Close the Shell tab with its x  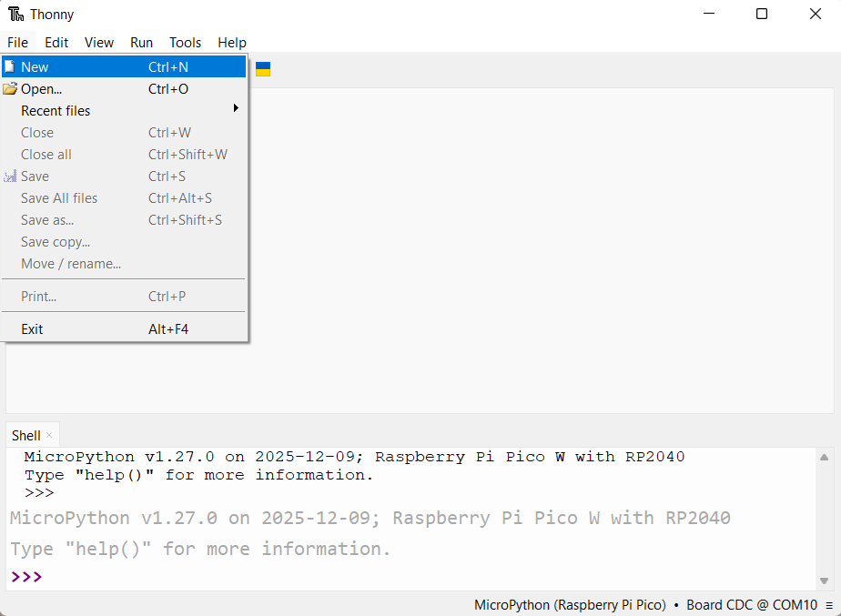[49, 435]
